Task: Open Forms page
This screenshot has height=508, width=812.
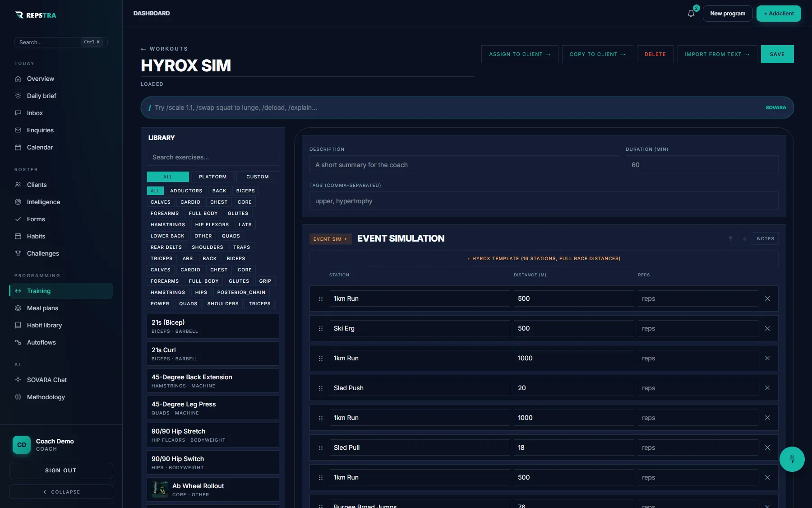Action: (x=61, y=219)
